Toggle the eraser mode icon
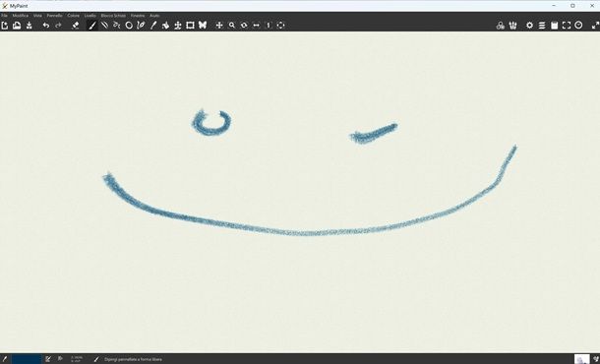This screenshot has height=364, width=600. (x=76, y=26)
